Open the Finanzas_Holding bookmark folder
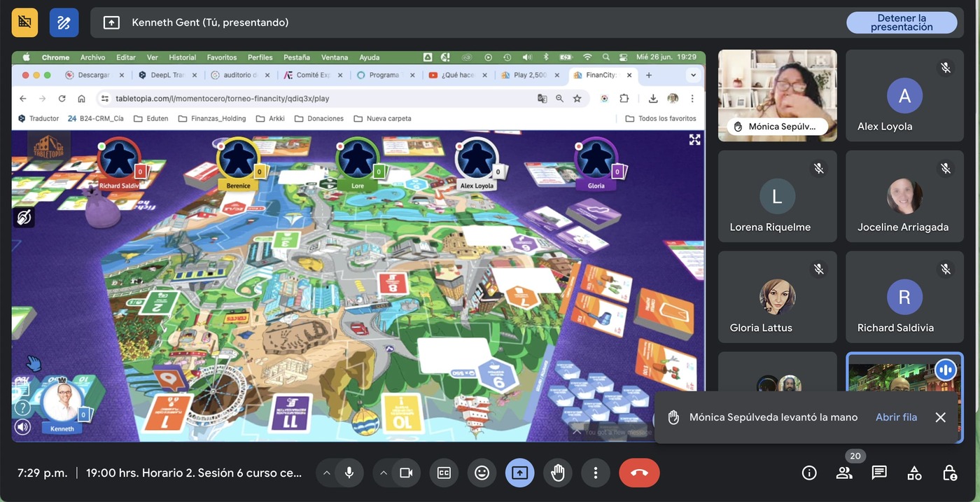The image size is (980, 502). coord(213,118)
